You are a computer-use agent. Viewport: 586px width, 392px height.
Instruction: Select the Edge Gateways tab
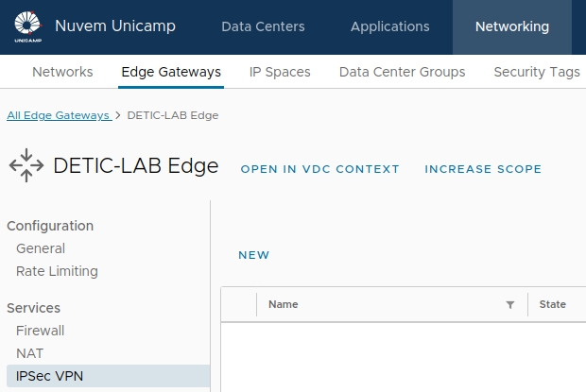[x=171, y=72]
